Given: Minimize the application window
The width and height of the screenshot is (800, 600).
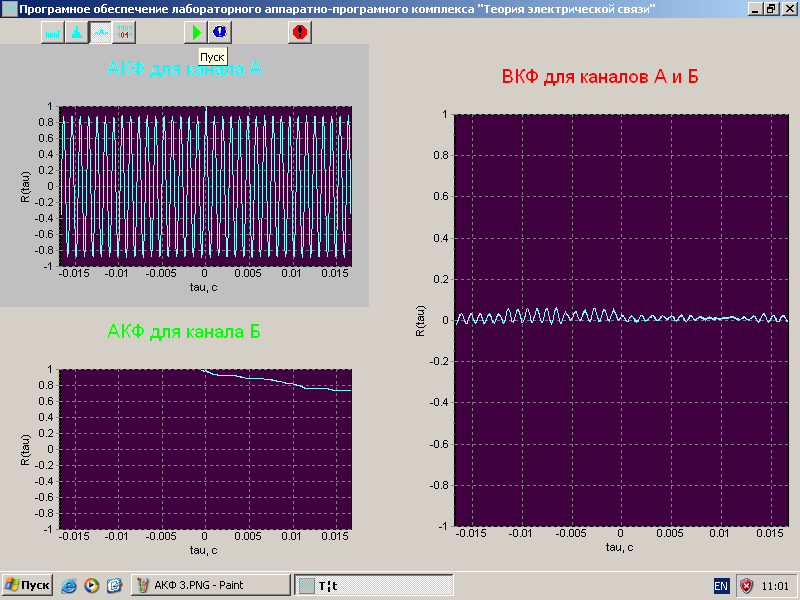Looking at the screenshot, I should pyautogui.click(x=756, y=9).
